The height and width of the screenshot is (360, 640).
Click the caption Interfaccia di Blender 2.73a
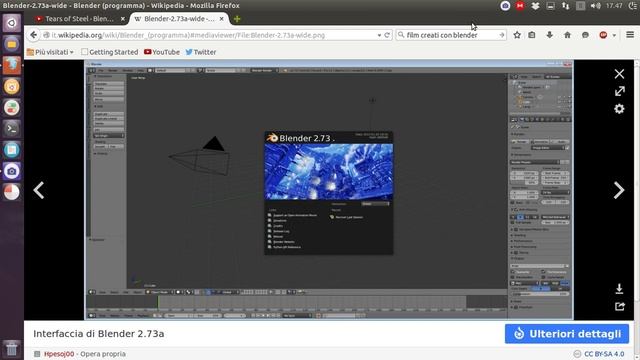pyautogui.click(x=99, y=334)
